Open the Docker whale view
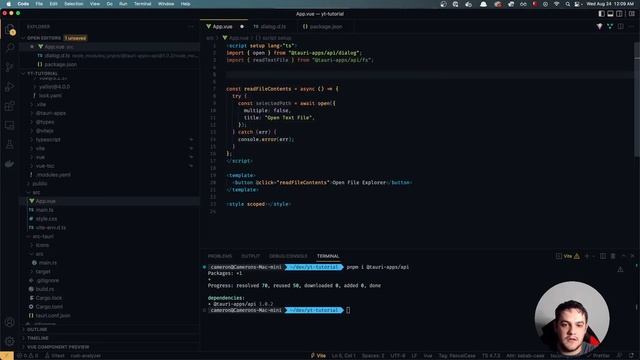 coord(10,164)
